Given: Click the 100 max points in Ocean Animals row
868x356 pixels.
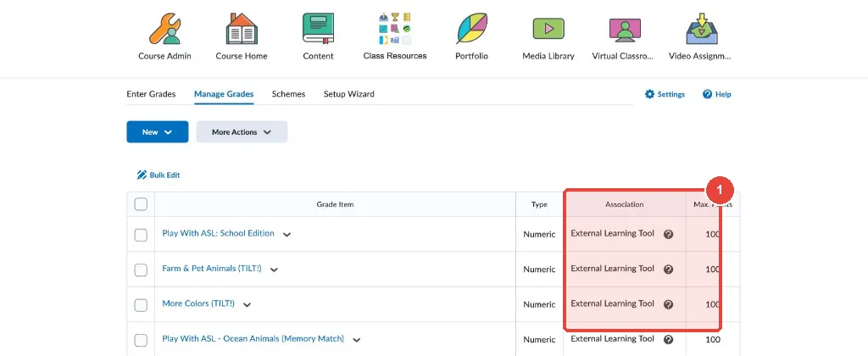Looking at the screenshot, I should [713, 340].
